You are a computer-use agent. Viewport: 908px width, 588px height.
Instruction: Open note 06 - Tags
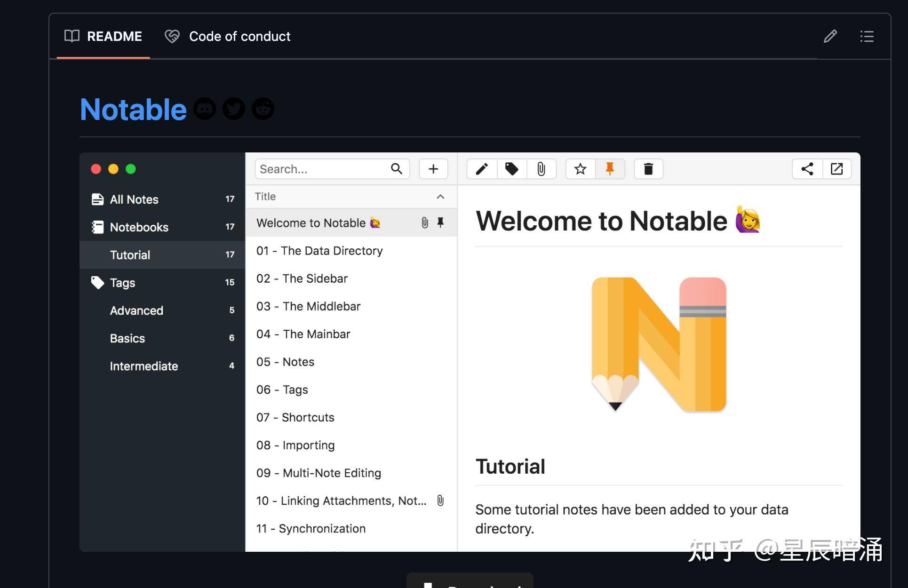click(351, 389)
